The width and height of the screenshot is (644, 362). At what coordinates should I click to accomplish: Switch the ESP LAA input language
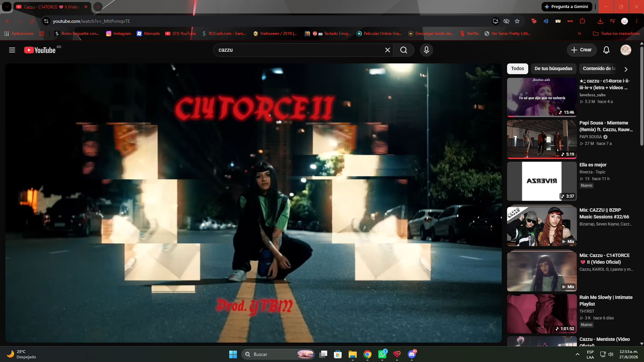590,354
